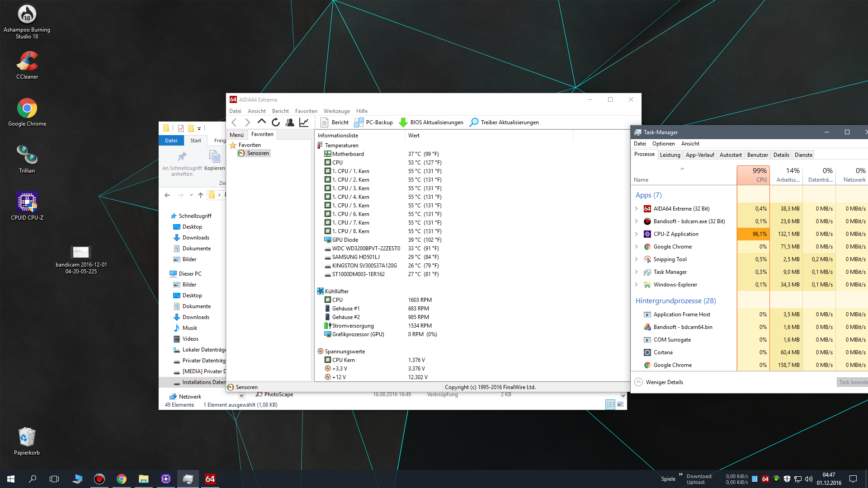Open the AIDA64 Bericht report button
868x488 pixels.
click(335, 122)
